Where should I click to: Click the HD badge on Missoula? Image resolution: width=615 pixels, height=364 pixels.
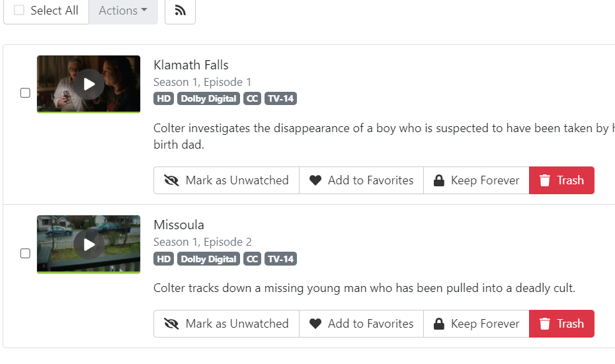pos(164,259)
